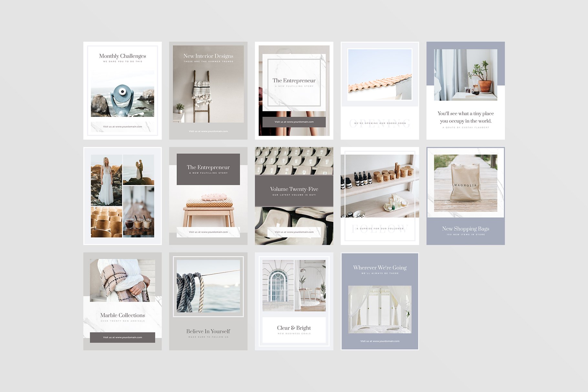588x392 pixels.
Task: Select the Clear & Bright title box
Action: pos(294,330)
